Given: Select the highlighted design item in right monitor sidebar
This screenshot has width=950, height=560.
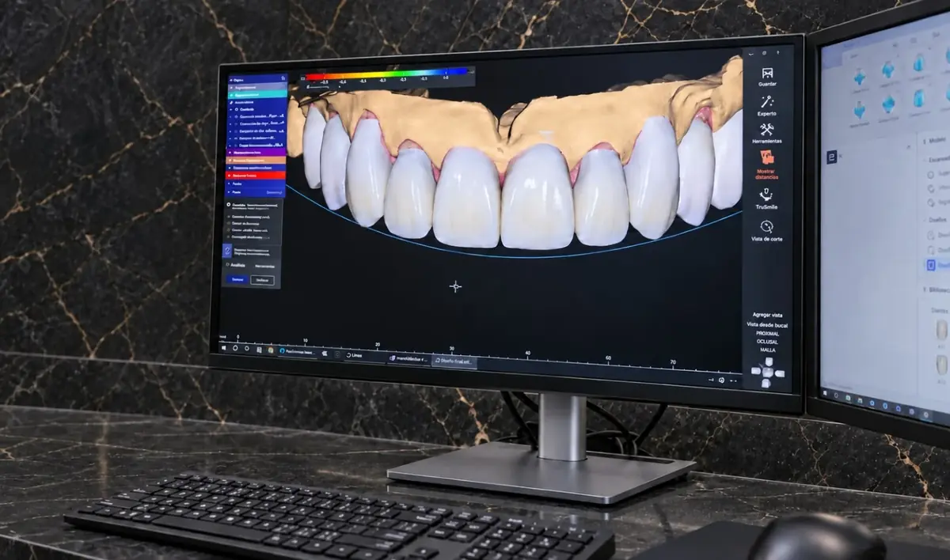Looking at the screenshot, I should 939,266.
